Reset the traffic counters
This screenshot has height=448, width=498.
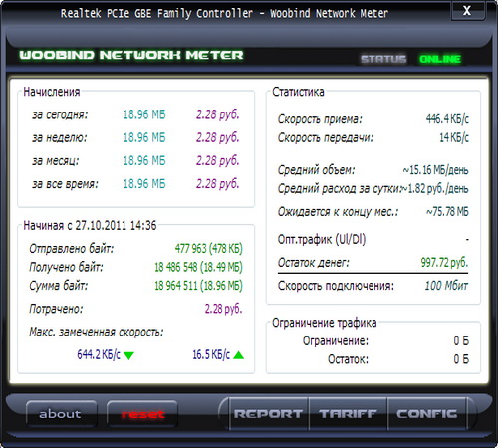tap(142, 414)
